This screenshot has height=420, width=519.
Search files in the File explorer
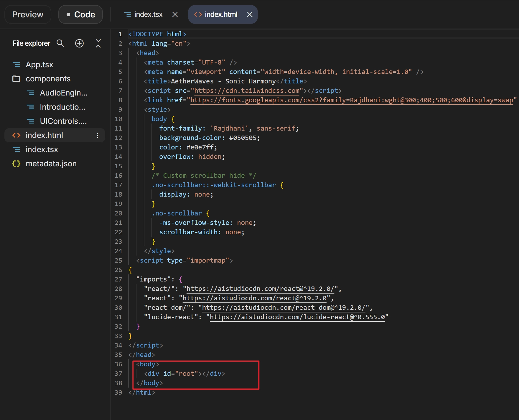[x=60, y=43]
